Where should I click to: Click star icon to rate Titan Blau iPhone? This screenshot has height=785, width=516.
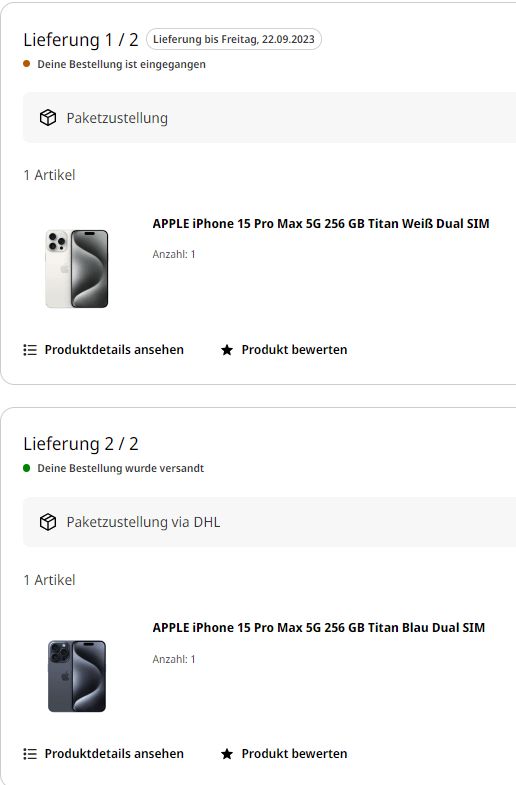(227, 754)
